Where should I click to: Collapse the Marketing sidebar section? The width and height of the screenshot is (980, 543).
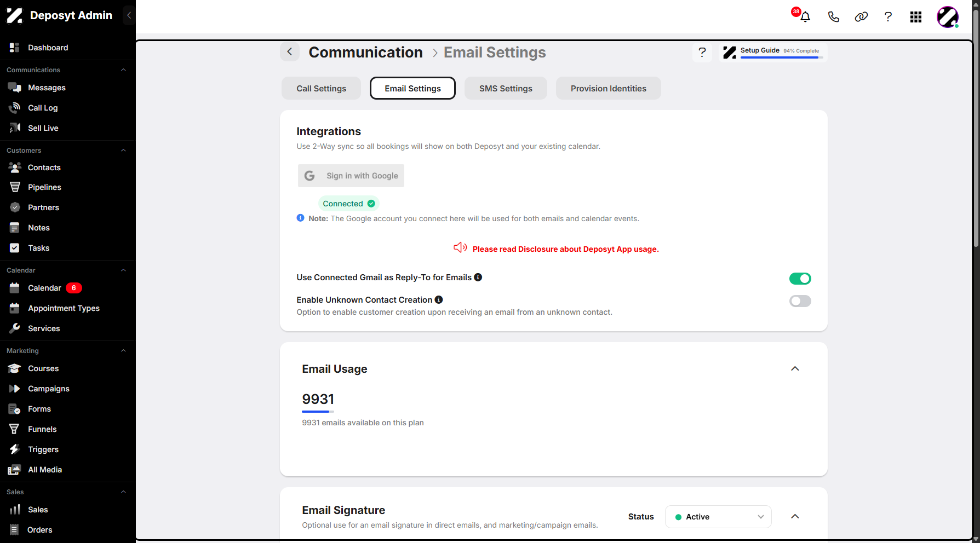point(123,351)
